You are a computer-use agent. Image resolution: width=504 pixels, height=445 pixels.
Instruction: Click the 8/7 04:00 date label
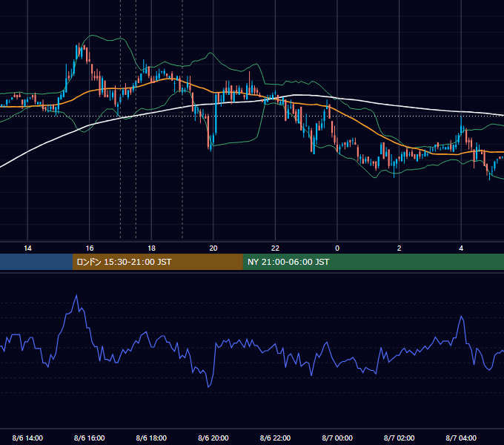point(461,438)
